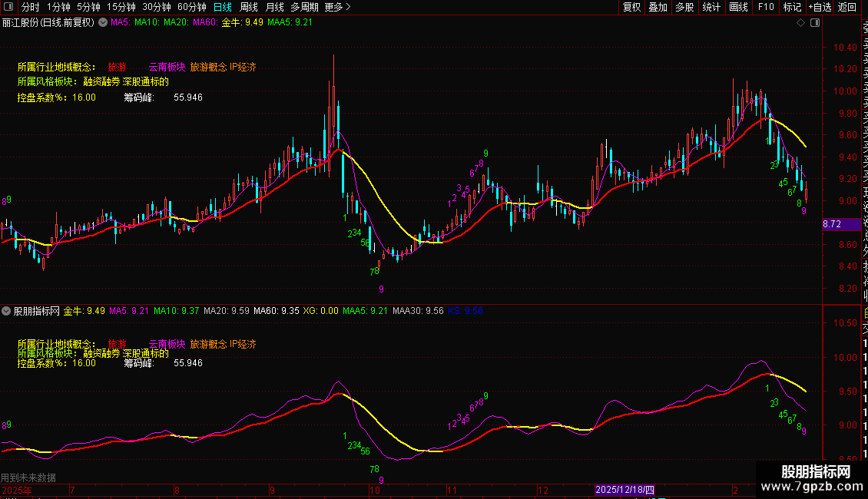The width and height of the screenshot is (868, 499).
Task: Click the 2025/12/18 date marker on timeline
Action: (x=625, y=490)
